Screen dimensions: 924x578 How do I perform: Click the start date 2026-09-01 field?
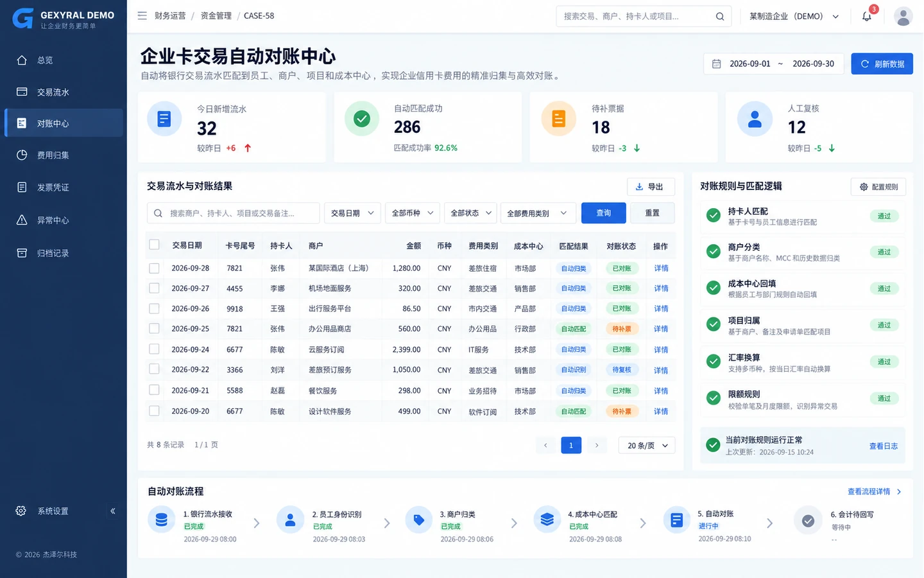click(749, 64)
